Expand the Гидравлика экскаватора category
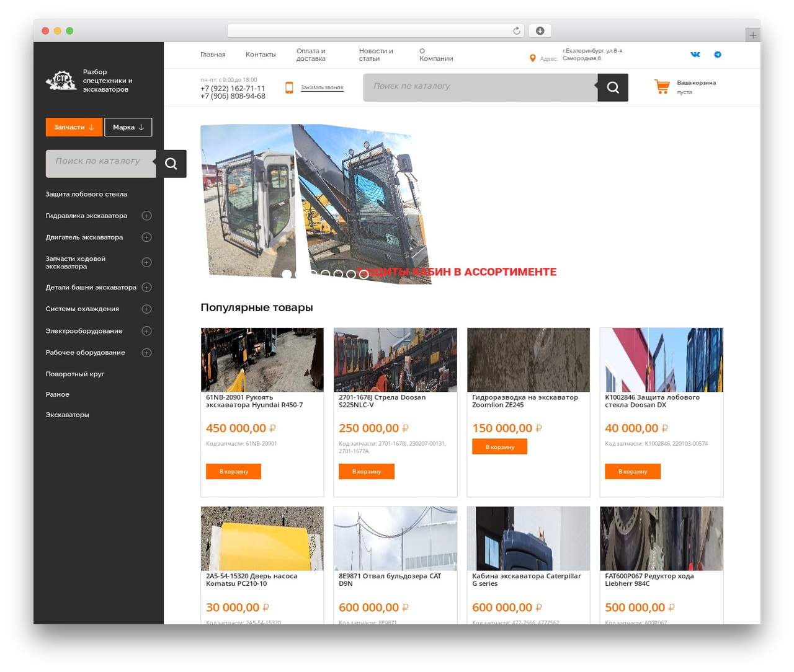The height and width of the screenshot is (672, 794). tap(146, 216)
